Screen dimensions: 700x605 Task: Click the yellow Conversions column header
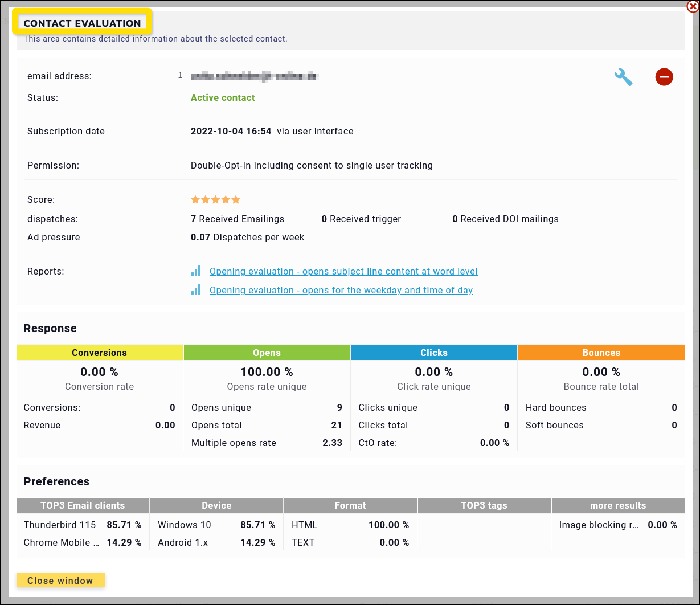coord(100,353)
